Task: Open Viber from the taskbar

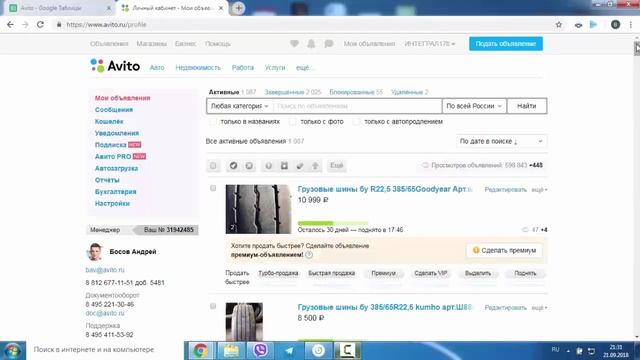Action: (260, 350)
